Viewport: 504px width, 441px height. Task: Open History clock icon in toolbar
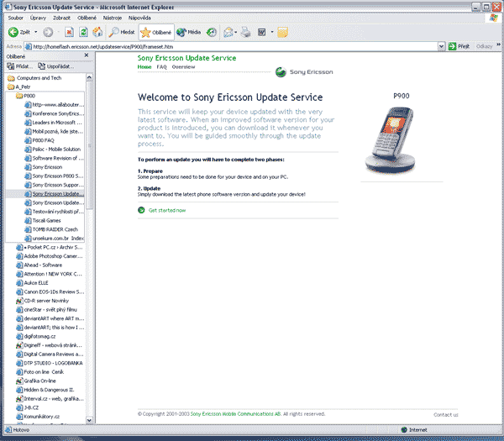click(x=211, y=32)
